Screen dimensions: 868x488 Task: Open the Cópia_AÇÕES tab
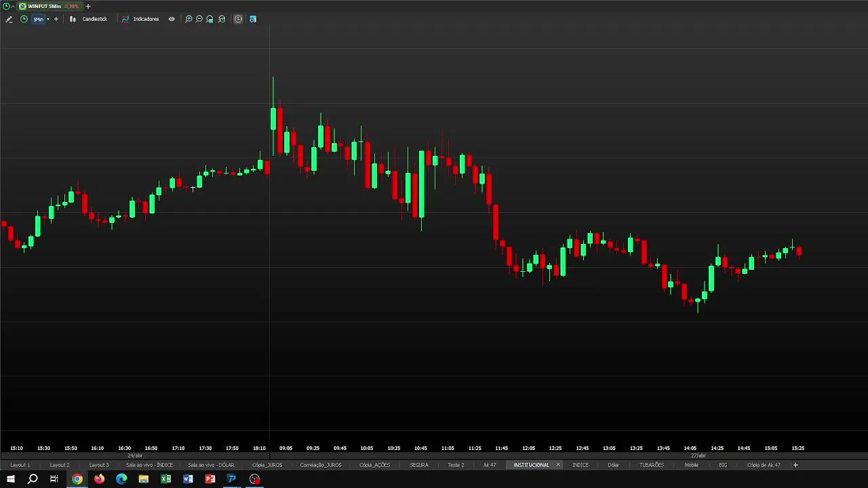pos(375,465)
